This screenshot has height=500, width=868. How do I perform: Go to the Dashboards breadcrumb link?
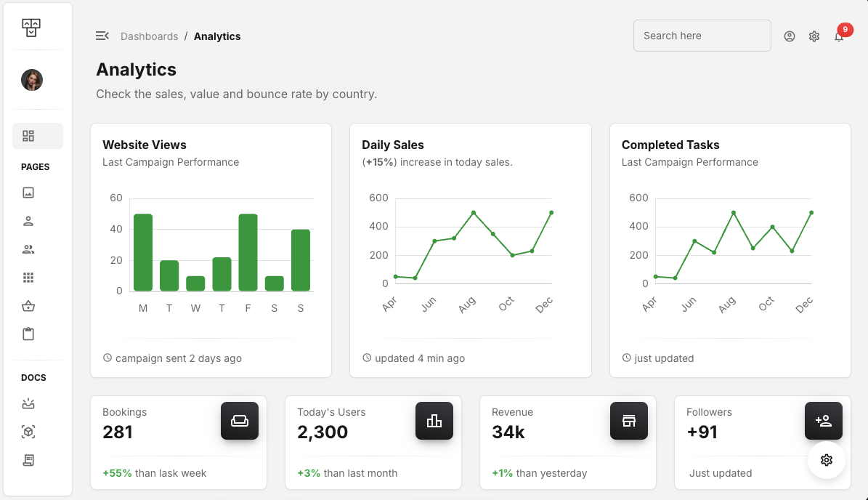pos(150,36)
